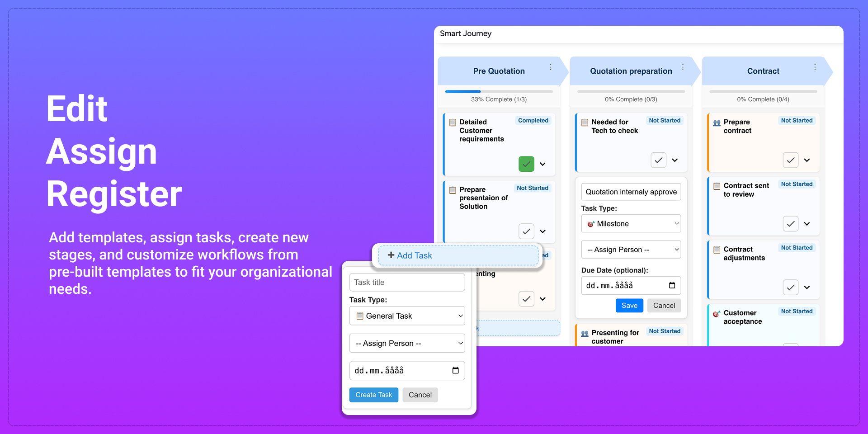This screenshot has height=434, width=868.
Task: Open Assign Person dropdown in Quotation preparation
Action: pyautogui.click(x=631, y=250)
